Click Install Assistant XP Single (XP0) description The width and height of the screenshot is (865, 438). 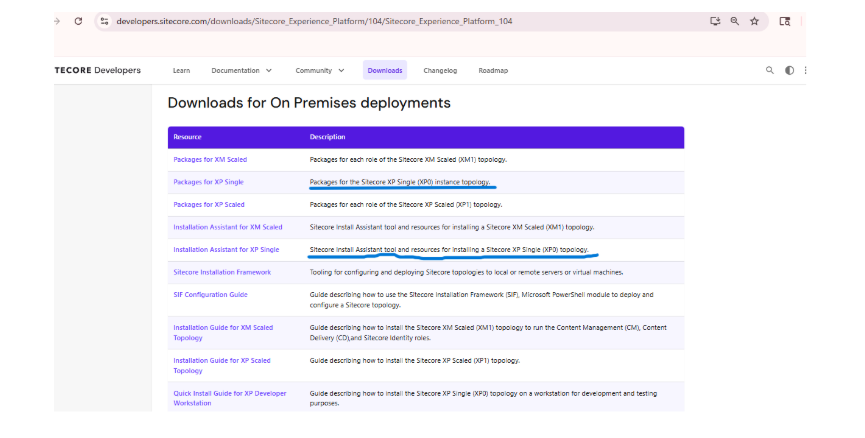click(449, 250)
